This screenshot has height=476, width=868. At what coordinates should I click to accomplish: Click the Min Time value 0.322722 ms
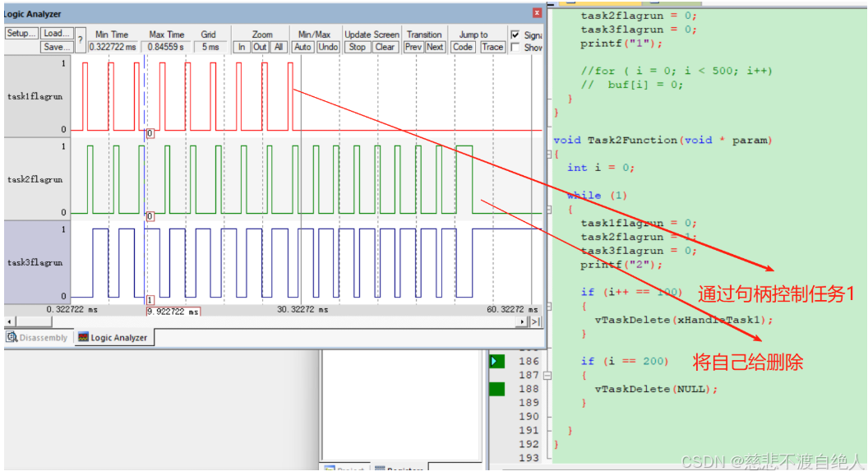point(113,47)
